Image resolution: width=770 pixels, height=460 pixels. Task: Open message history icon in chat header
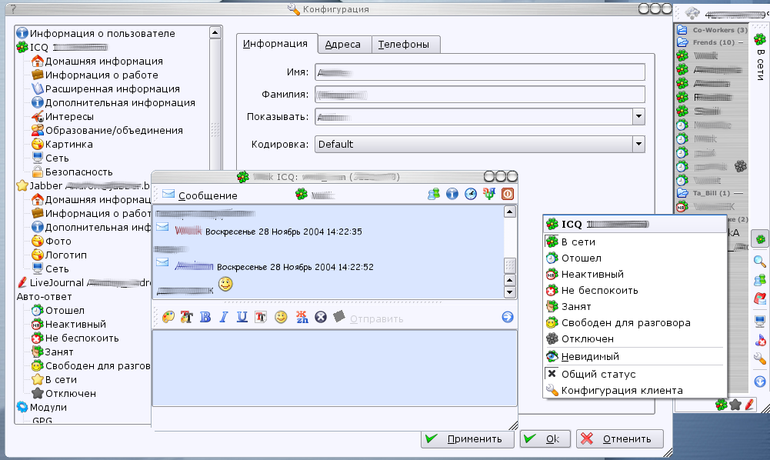(x=470, y=194)
